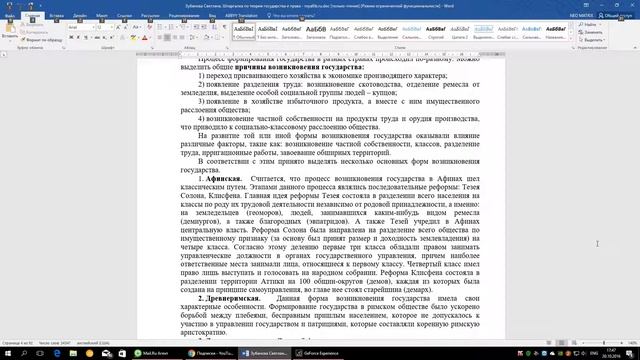Switch to the View (Вид) tab
Viewport: 640px width, 360px height.
pos(212,16)
